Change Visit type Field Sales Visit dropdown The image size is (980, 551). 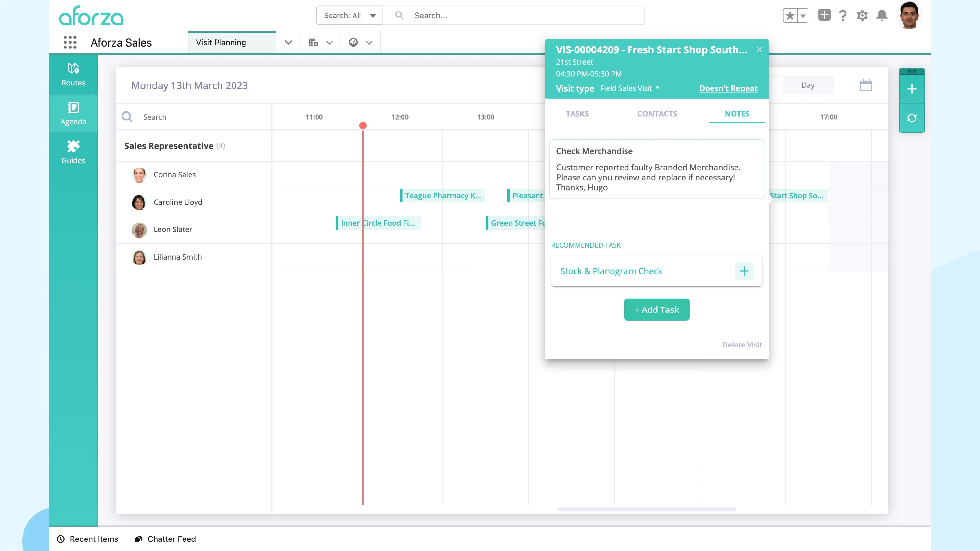point(630,88)
